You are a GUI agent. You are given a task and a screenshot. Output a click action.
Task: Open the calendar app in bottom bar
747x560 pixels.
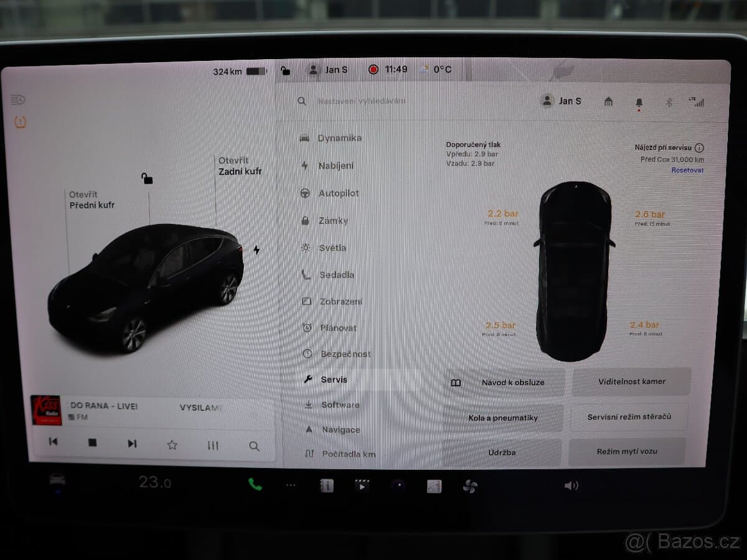(435, 486)
